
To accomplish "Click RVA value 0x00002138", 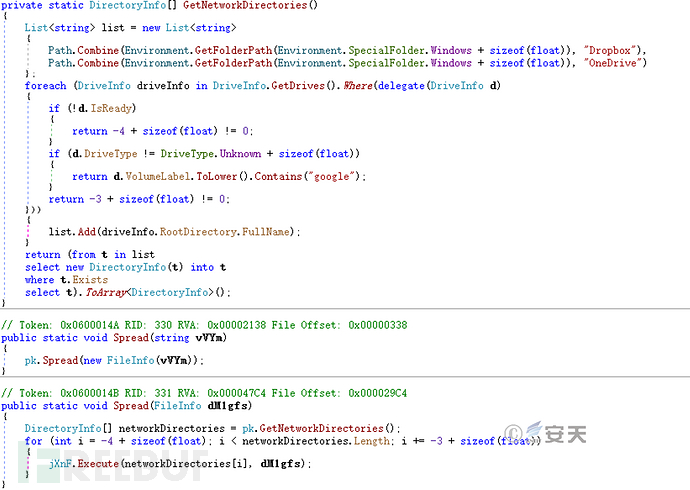I will (237, 325).
